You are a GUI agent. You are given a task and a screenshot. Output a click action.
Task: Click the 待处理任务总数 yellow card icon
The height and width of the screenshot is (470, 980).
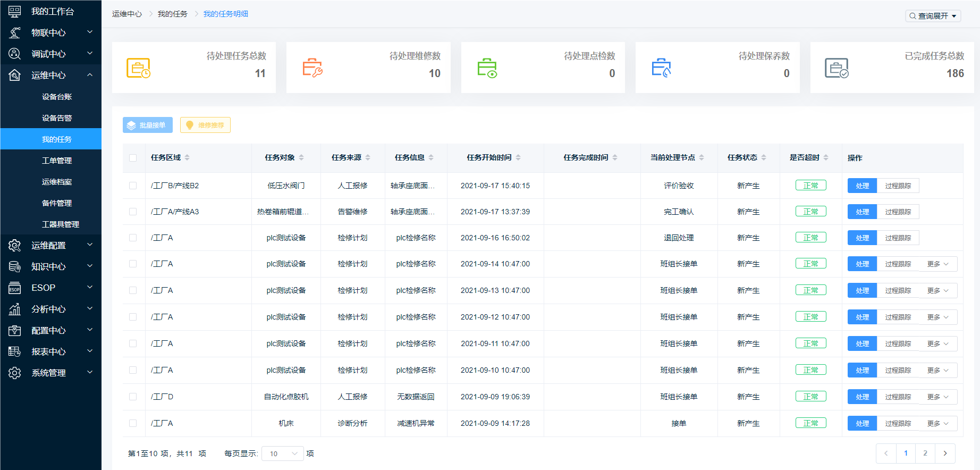[138, 68]
